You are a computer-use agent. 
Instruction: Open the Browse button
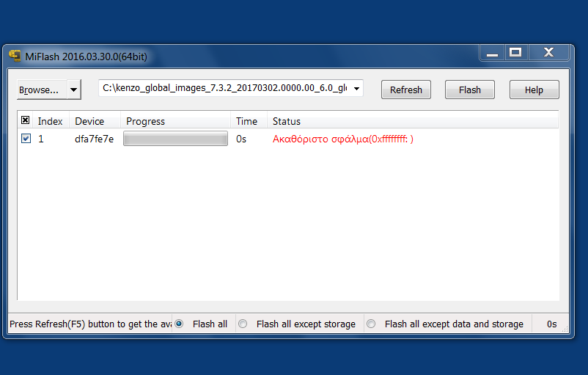click(x=42, y=90)
